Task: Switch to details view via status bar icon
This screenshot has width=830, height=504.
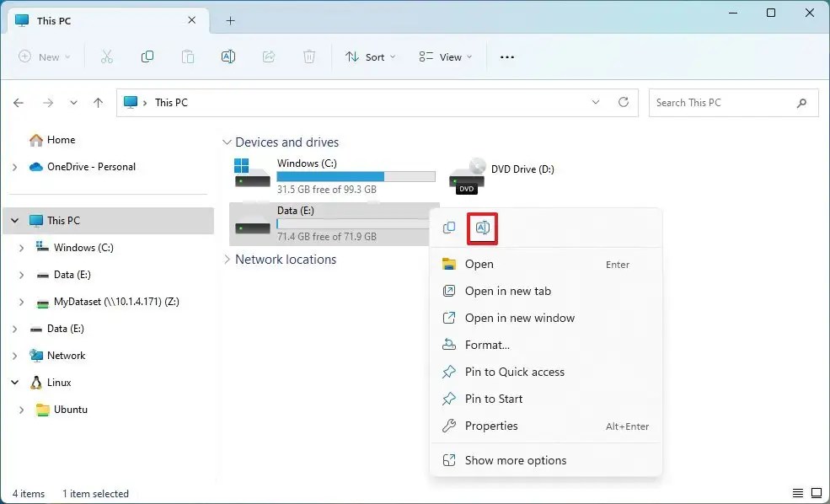Action: 798,492
